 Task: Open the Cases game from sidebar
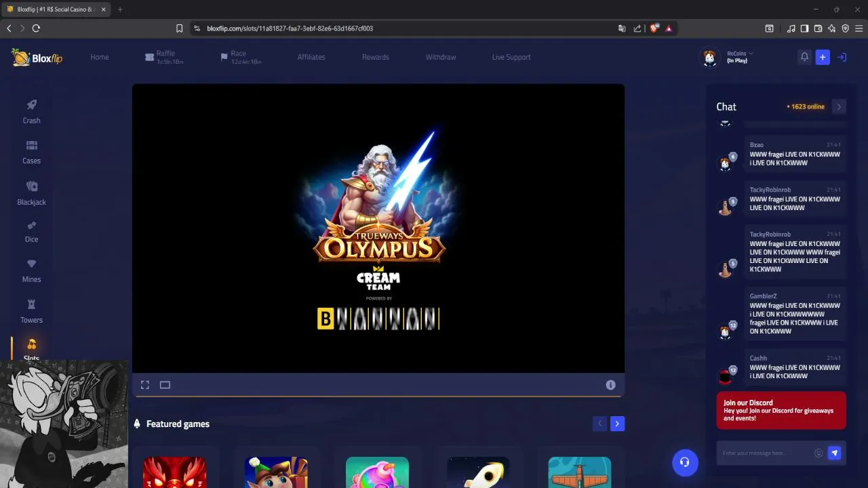[31, 152]
